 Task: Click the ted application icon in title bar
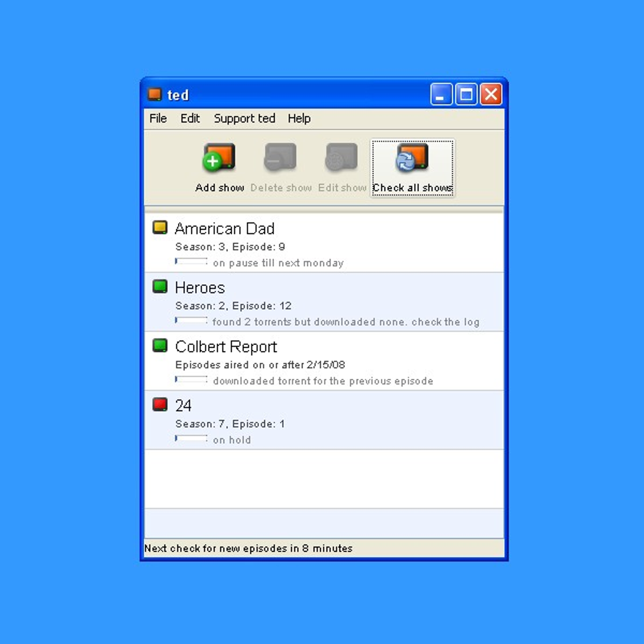pos(155,95)
